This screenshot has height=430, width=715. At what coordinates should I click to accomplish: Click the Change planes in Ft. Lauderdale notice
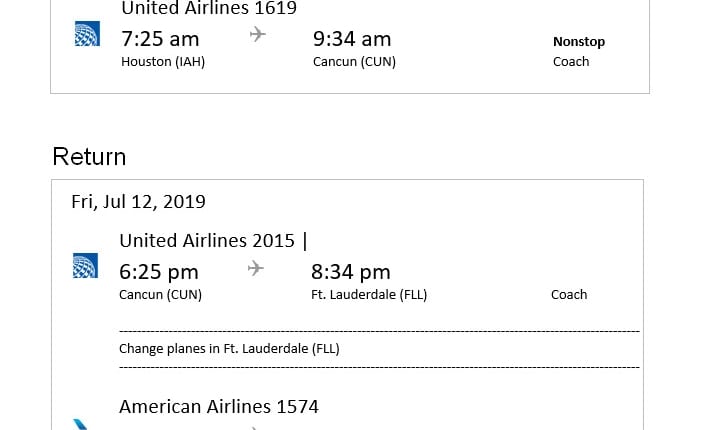tap(229, 349)
